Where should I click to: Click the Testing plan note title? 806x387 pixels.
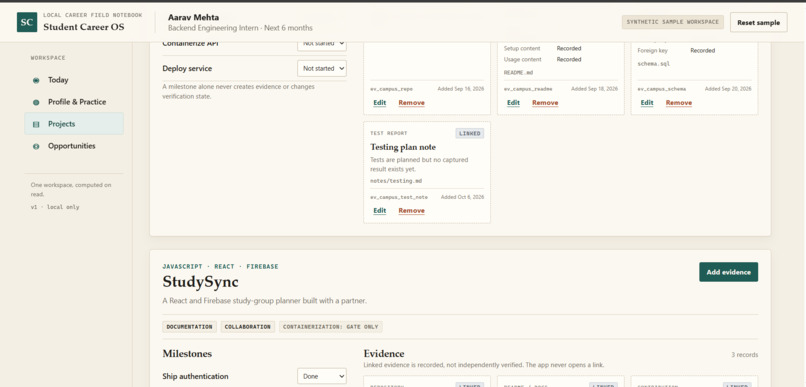[x=403, y=147]
